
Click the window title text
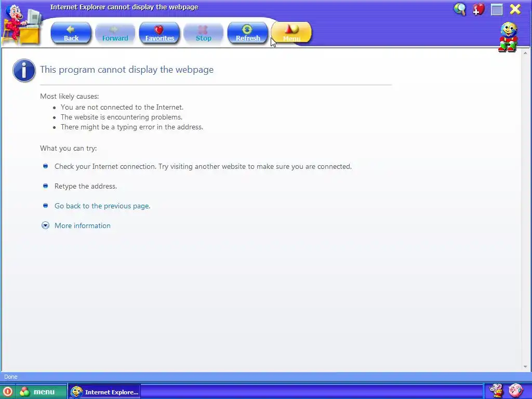(124, 7)
